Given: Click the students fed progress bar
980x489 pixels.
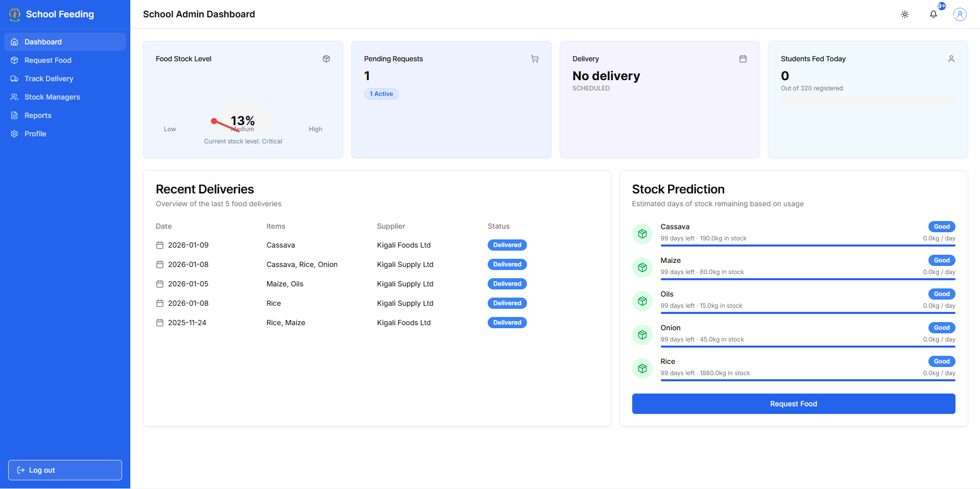Looking at the screenshot, I should [x=868, y=100].
